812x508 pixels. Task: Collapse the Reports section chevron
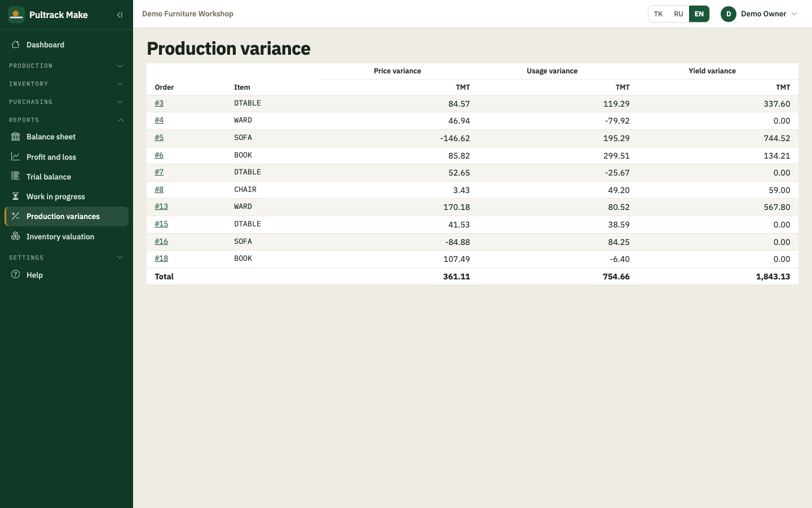coord(120,120)
